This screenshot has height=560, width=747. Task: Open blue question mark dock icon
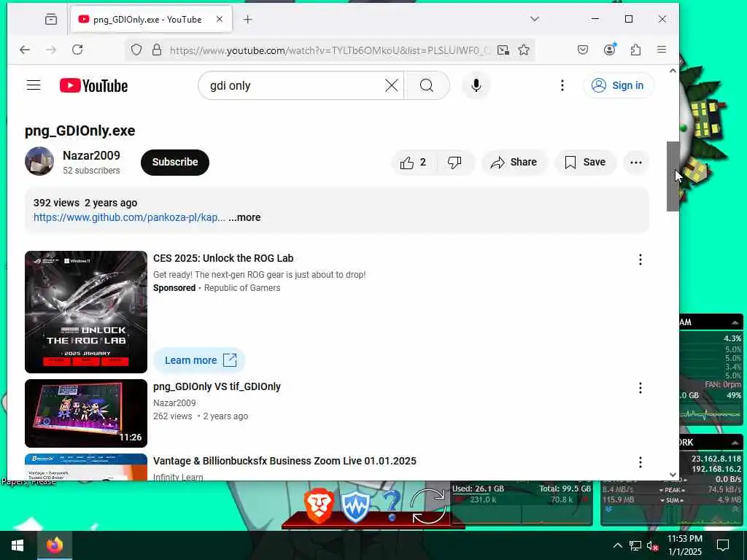point(392,506)
